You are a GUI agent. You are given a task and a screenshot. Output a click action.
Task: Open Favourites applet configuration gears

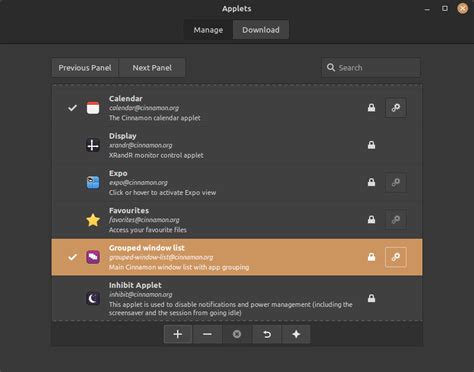coord(396,220)
